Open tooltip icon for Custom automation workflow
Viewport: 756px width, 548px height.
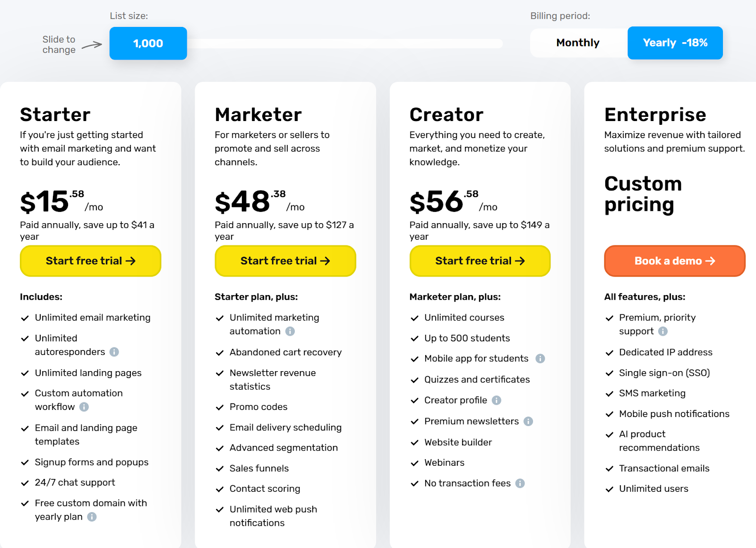click(x=84, y=407)
